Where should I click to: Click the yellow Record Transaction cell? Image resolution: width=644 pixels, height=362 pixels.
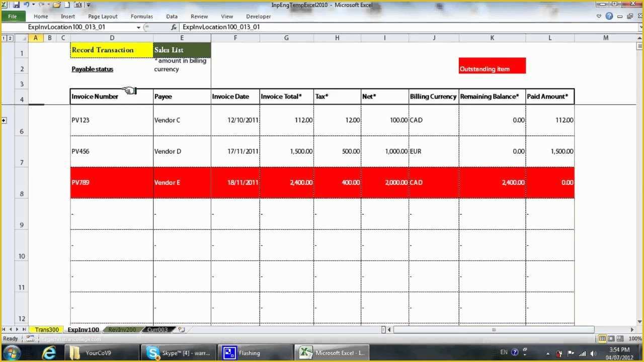pyautogui.click(x=112, y=50)
